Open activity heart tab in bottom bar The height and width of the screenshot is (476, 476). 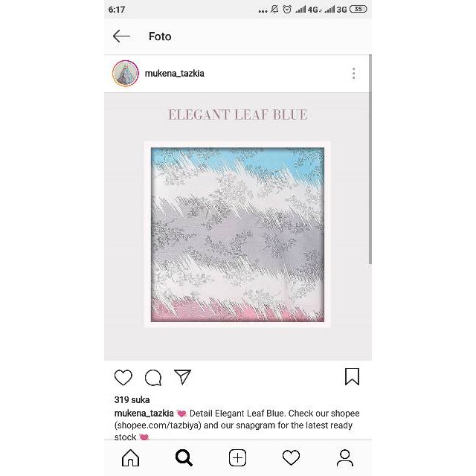pyautogui.click(x=291, y=458)
